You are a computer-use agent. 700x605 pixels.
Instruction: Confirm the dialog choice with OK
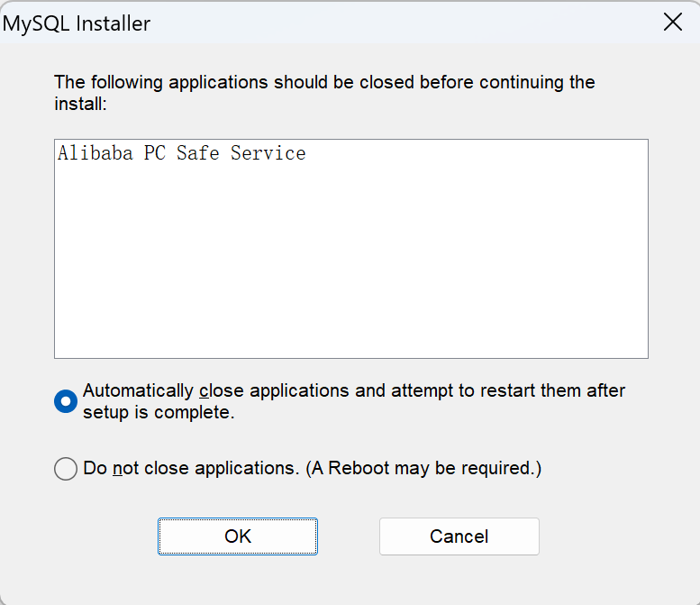[x=238, y=536]
